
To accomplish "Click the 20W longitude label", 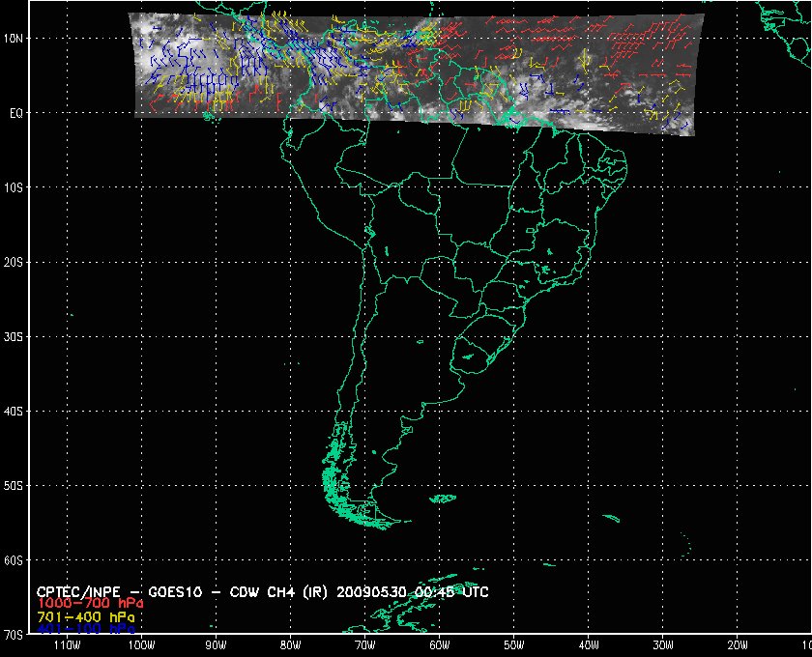I will point(738,645).
